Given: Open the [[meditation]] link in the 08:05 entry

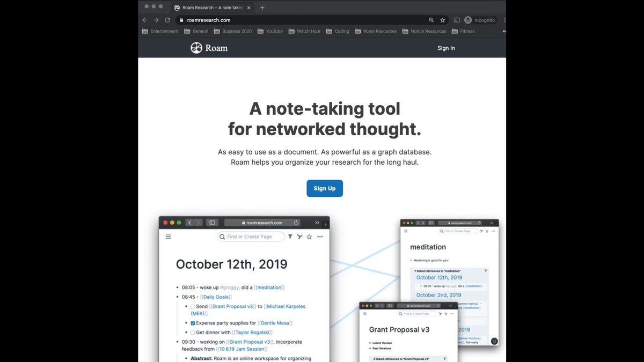Looking at the screenshot, I should point(270,287).
